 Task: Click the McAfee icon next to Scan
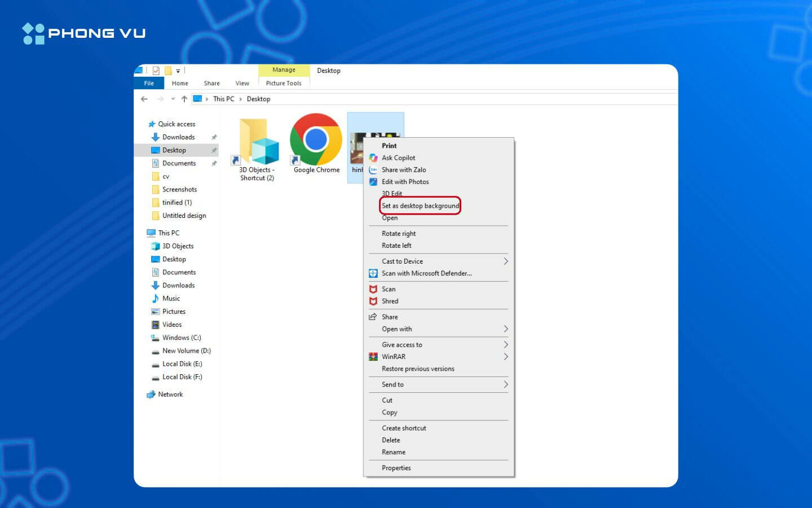coord(373,289)
